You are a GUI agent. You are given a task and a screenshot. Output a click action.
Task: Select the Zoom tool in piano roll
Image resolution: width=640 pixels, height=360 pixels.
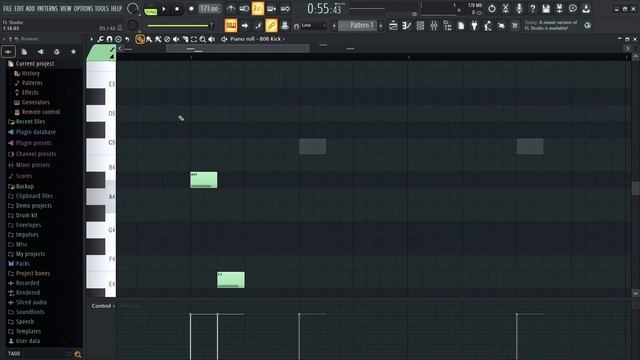point(203,39)
